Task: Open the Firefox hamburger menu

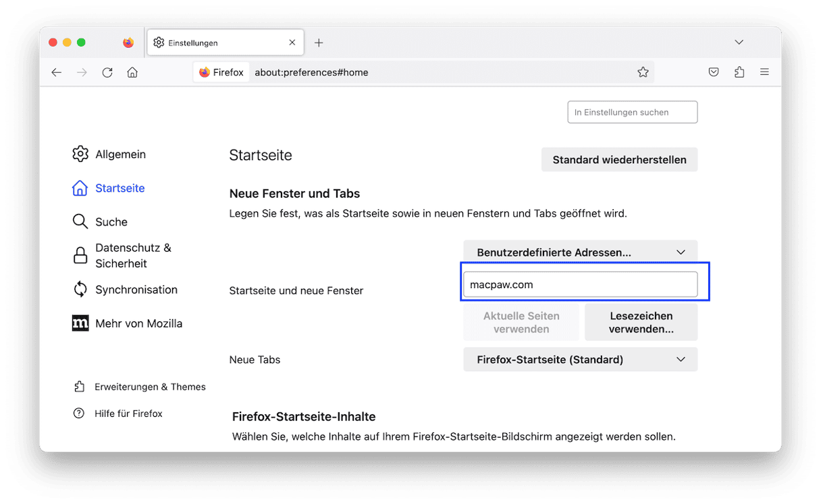Action: [764, 72]
